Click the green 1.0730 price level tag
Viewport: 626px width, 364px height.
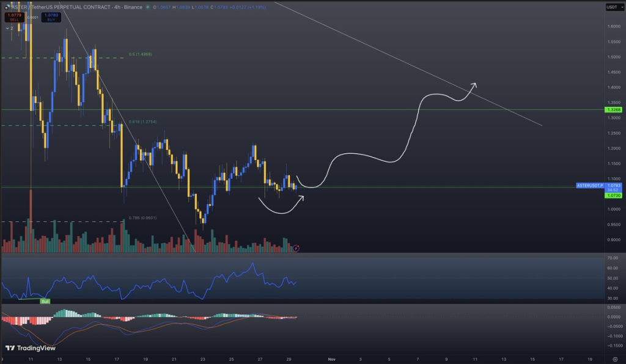613,195
